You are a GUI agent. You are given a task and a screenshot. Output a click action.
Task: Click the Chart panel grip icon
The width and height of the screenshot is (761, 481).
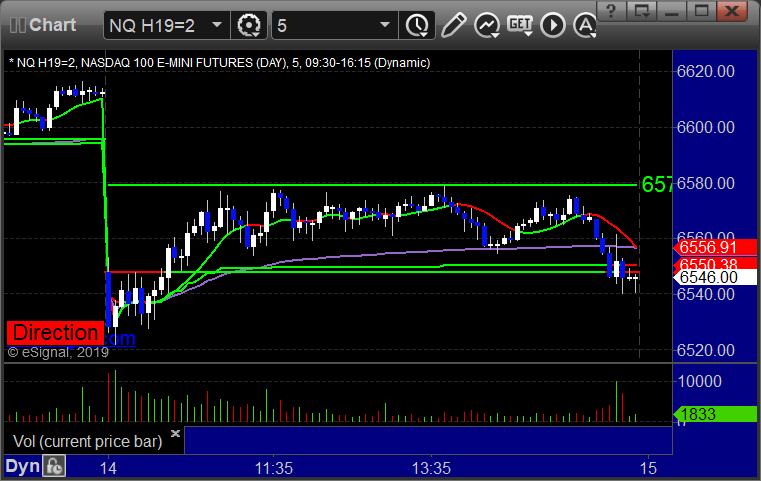(18, 25)
